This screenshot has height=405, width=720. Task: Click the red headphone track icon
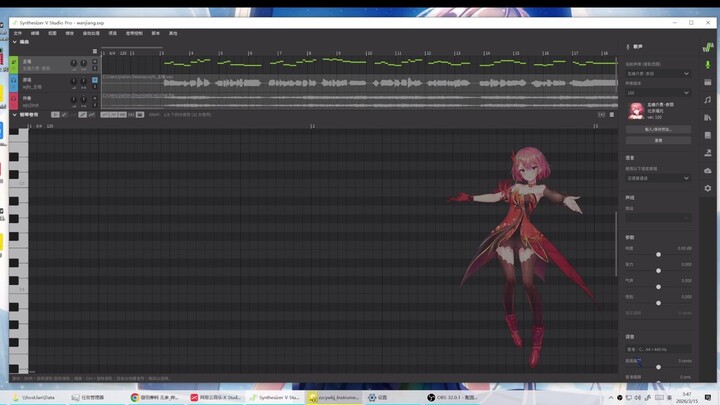click(x=14, y=101)
